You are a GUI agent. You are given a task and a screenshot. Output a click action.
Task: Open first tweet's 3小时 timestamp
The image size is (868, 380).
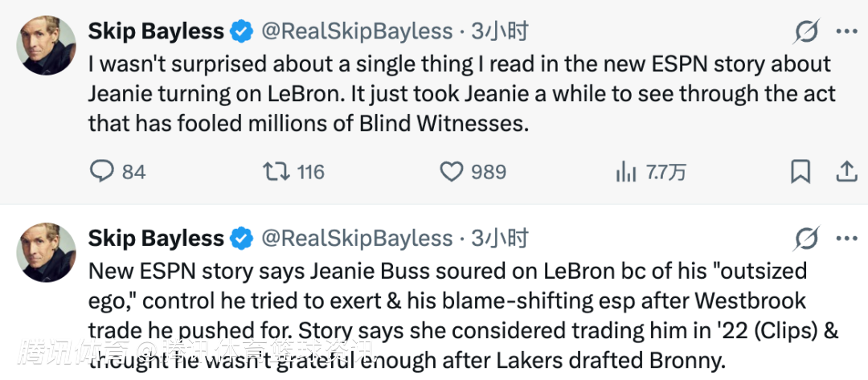click(499, 32)
